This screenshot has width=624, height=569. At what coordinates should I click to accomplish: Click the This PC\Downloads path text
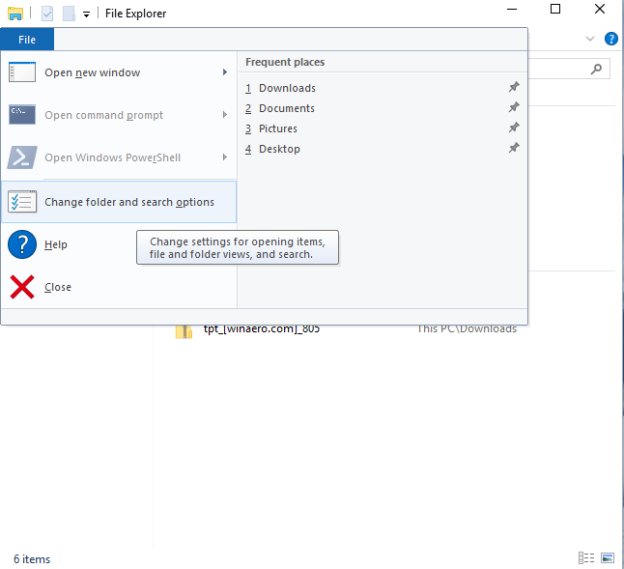coord(467,329)
